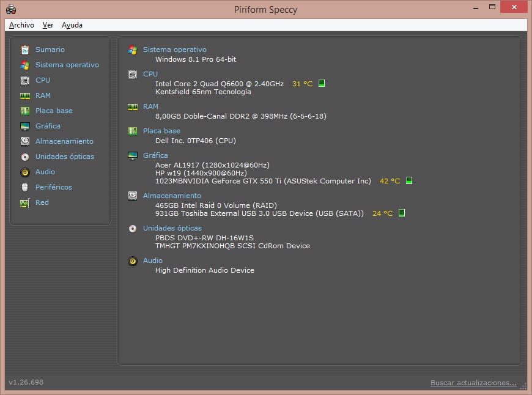532x395 pixels.
Task: Select Unidades ópticas in the sidebar
Action: pos(64,157)
